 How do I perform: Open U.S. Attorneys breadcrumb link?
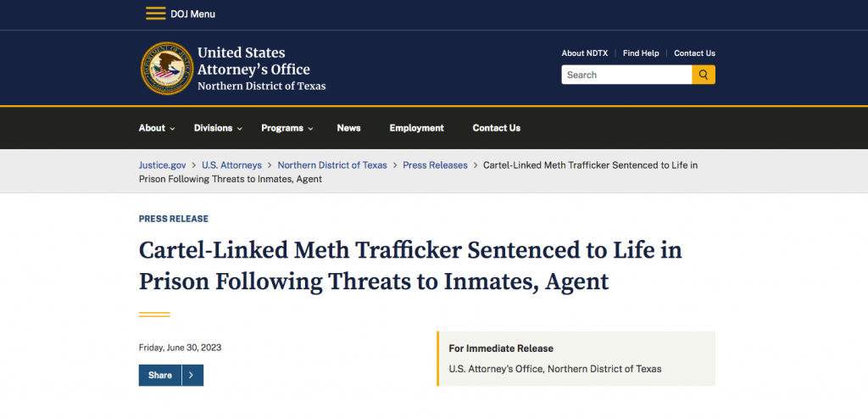(231, 165)
